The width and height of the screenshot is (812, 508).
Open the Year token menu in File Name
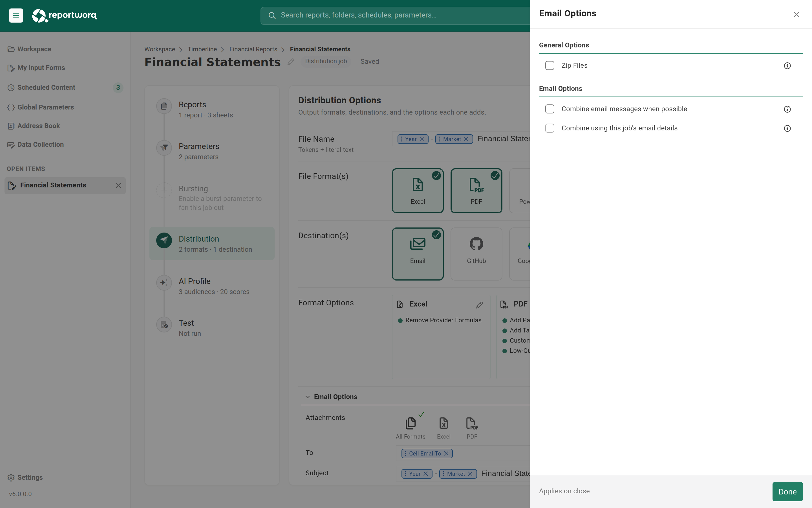401,139
